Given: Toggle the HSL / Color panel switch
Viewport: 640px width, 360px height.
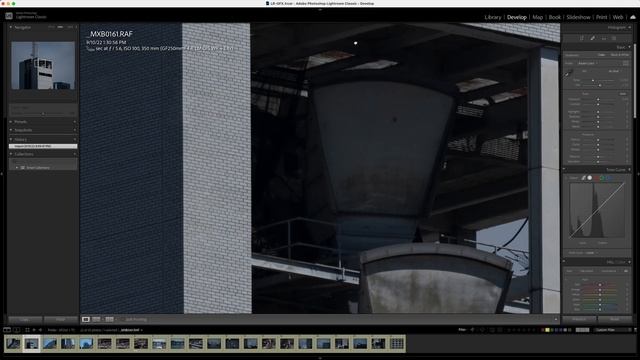Looking at the screenshot, I should [564, 262].
